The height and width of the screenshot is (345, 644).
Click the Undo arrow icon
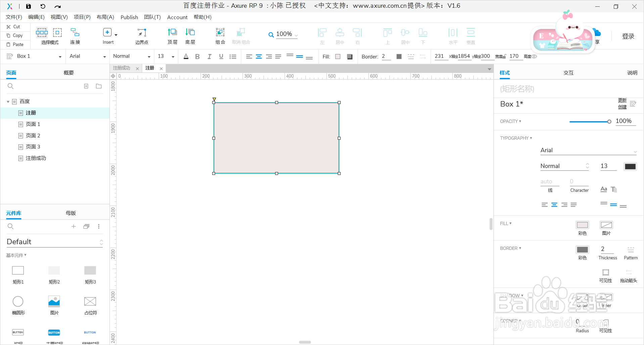pyautogui.click(x=43, y=6)
